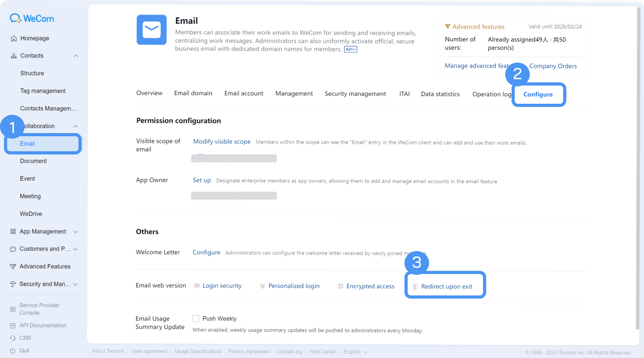Expand the App Management section
The image size is (644, 358).
(x=75, y=232)
